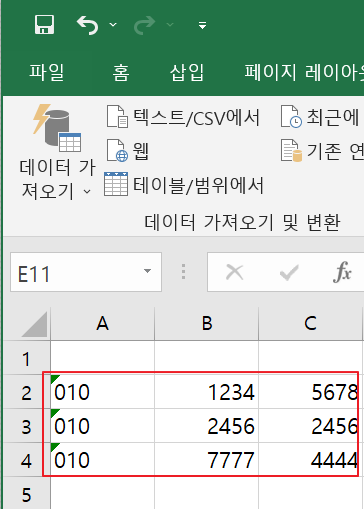Select cell with value 5678

(310, 392)
